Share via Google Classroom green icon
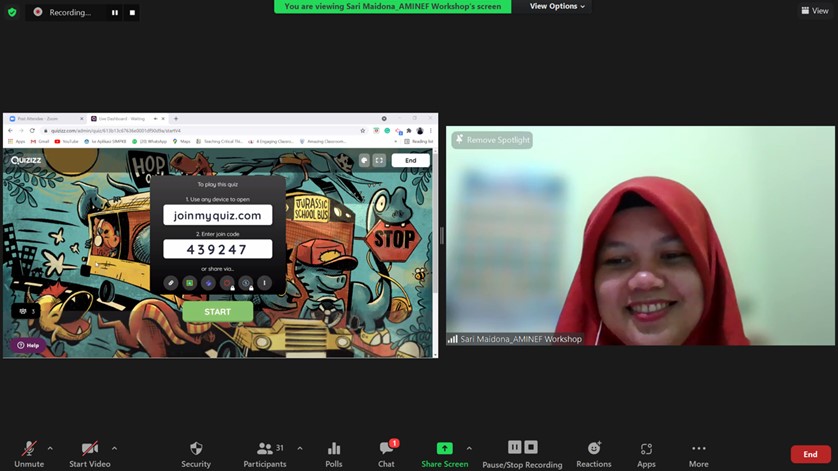 coord(189,283)
